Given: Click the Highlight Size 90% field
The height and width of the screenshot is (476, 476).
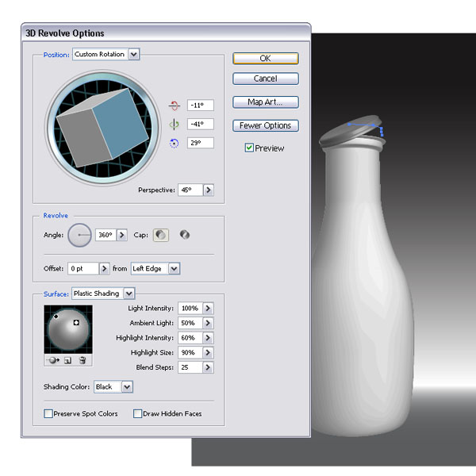Looking at the screenshot, I should click(190, 353).
